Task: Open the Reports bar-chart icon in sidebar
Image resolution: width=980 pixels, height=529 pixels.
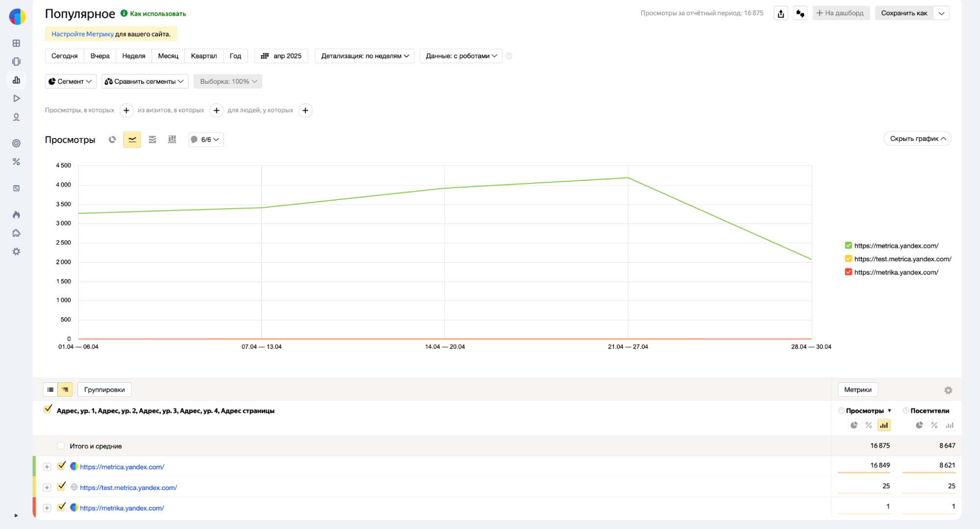Action: (x=16, y=80)
